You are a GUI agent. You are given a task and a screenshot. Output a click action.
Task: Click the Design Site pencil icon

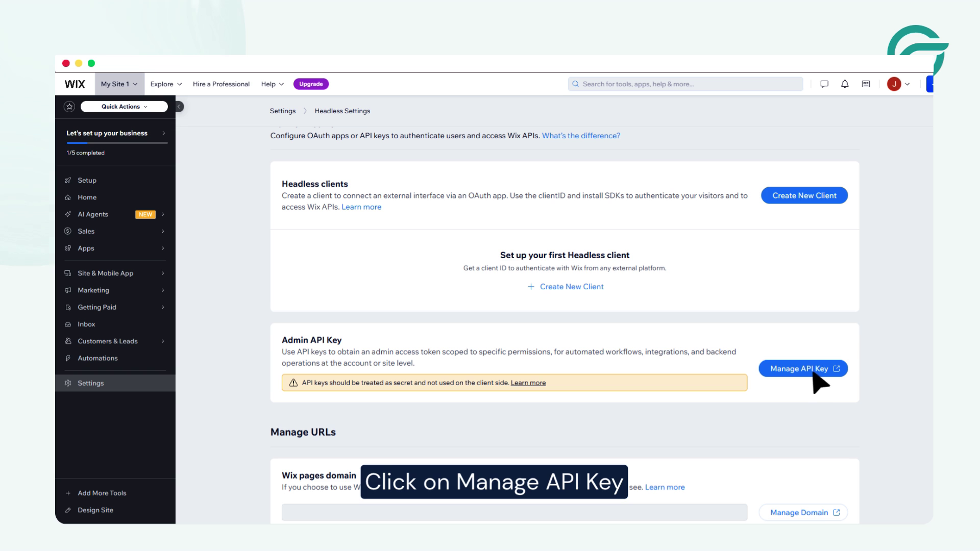click(x=68, y=510)
